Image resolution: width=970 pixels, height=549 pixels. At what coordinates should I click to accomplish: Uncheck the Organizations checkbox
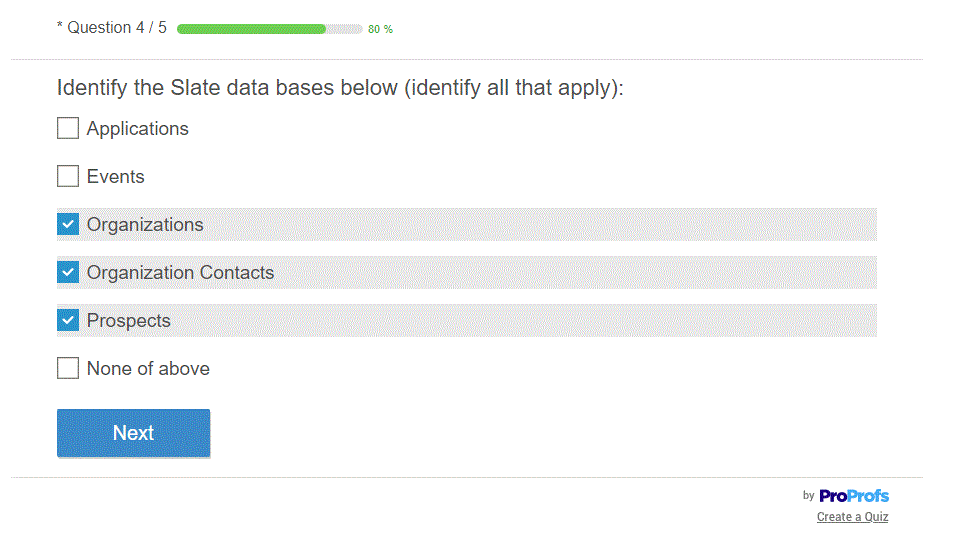coord(68,225)
